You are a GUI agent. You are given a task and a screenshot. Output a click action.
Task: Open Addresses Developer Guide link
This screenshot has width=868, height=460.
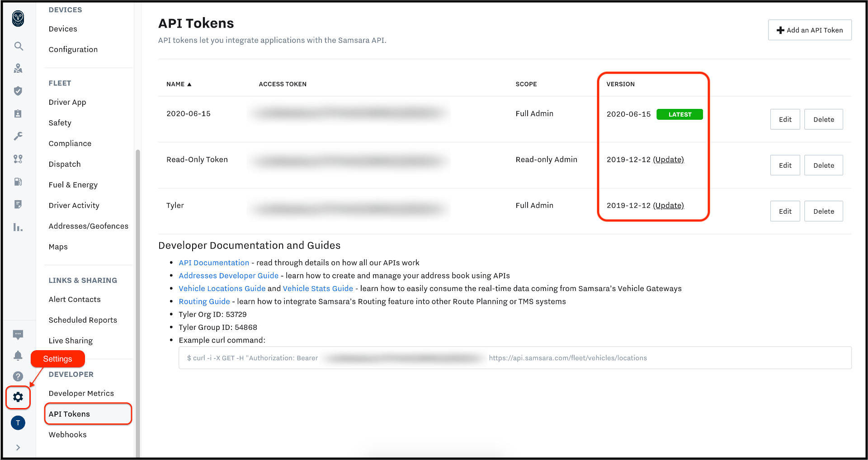(229, 276)
